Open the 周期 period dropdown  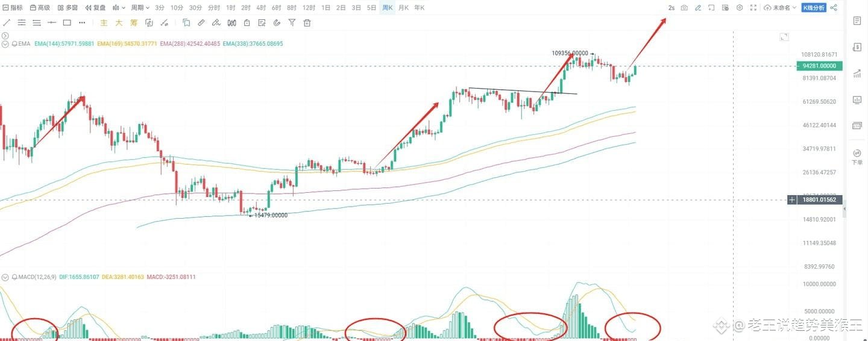click(140, 8)
